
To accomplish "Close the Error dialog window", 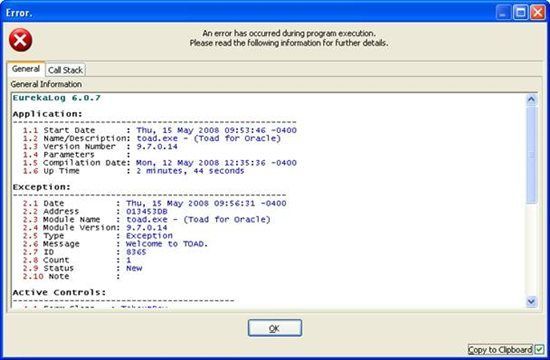I will [x=538, y=13].
